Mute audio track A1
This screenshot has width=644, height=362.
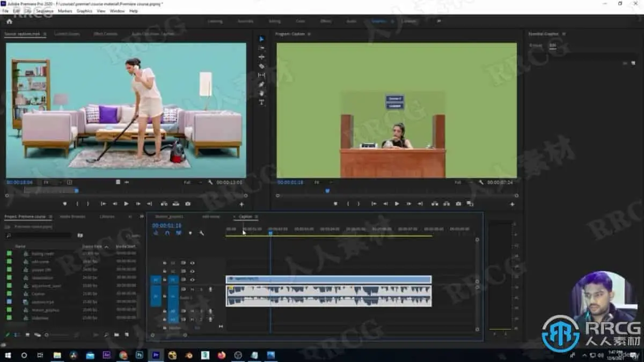[192, 290]
